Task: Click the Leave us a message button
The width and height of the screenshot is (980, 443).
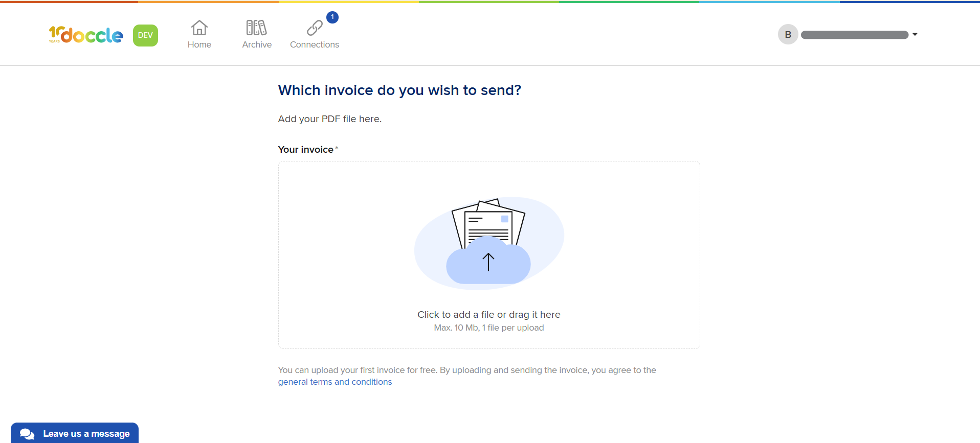Action: click(x=75, y=433)
